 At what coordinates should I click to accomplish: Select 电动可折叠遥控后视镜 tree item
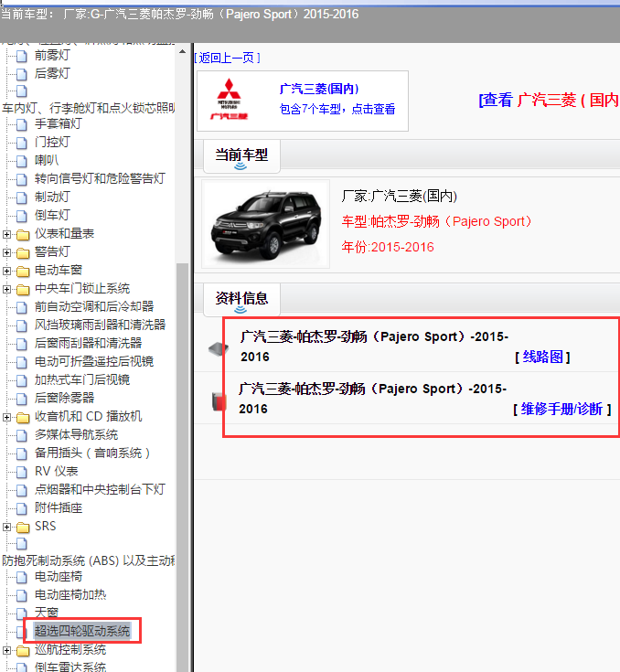tap(94, 362)
